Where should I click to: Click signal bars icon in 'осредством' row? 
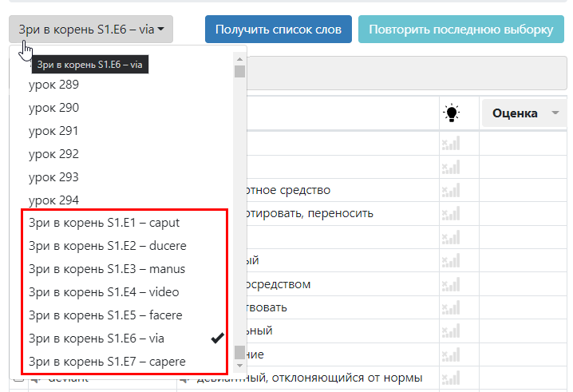click(x=451, y=284)
